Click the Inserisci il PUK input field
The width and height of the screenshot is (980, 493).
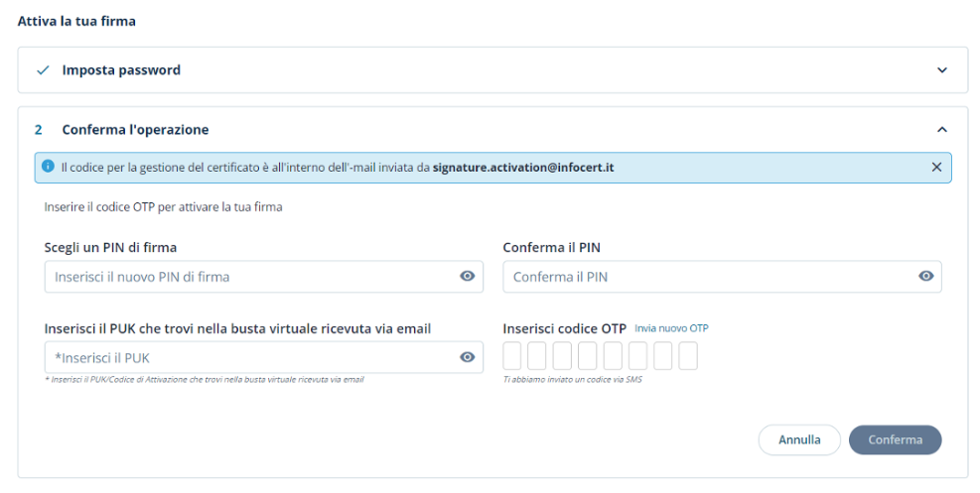tap(248, 357)
